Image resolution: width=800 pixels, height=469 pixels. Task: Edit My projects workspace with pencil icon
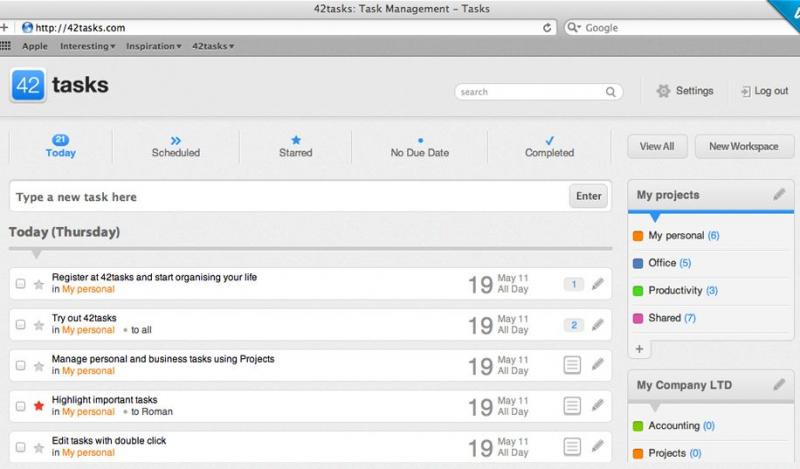pyautogui.click(x=779, y=194)
